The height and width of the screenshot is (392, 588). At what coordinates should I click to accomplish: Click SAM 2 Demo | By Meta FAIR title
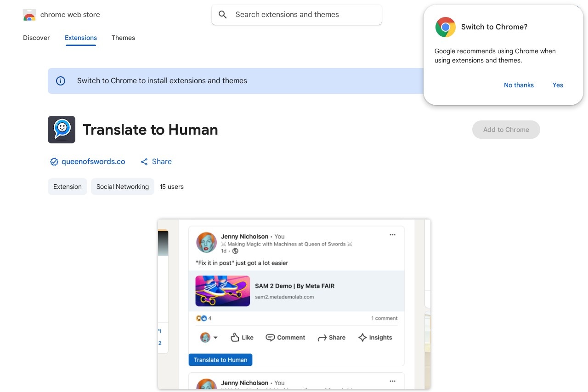pyautogui.click(x=295, y=286)
